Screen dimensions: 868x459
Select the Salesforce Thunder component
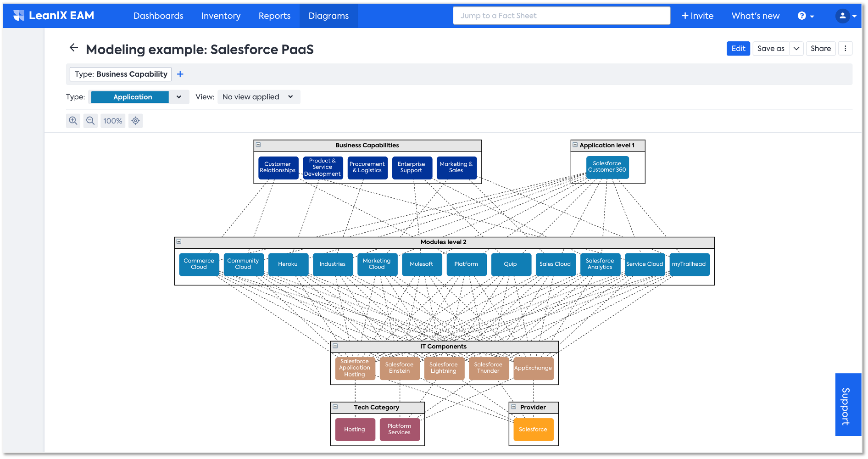pos(489,369)
